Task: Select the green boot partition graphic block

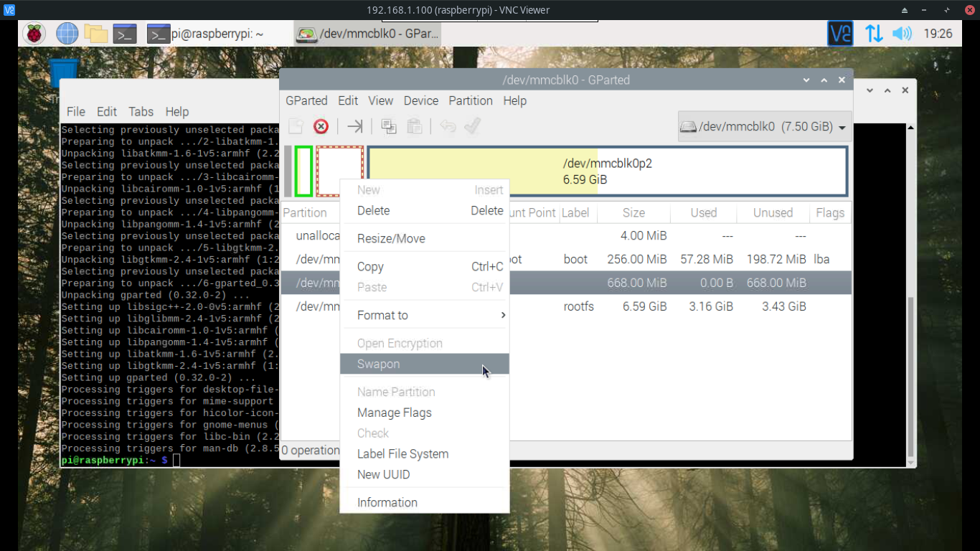Action: [303, 171]
